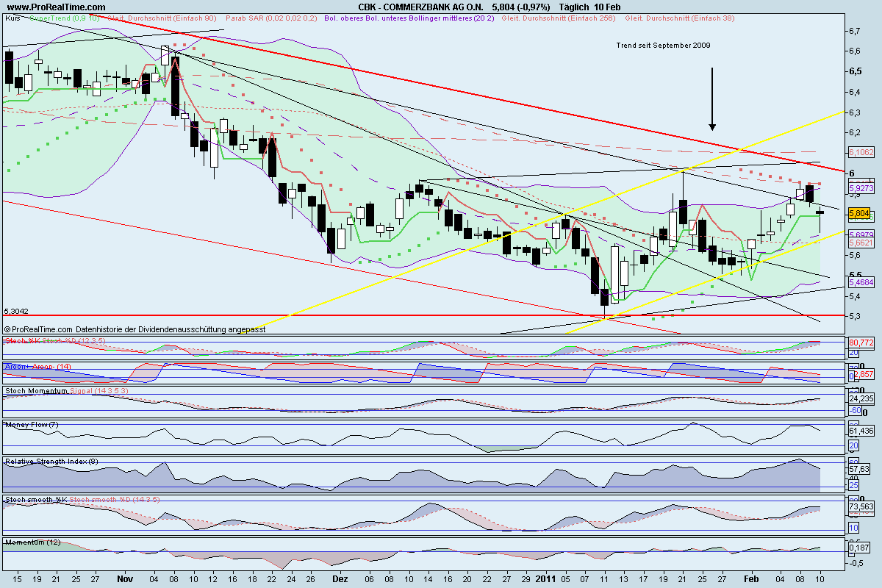Click the -60 level marker on Stoch Momentum

[855, 409]
